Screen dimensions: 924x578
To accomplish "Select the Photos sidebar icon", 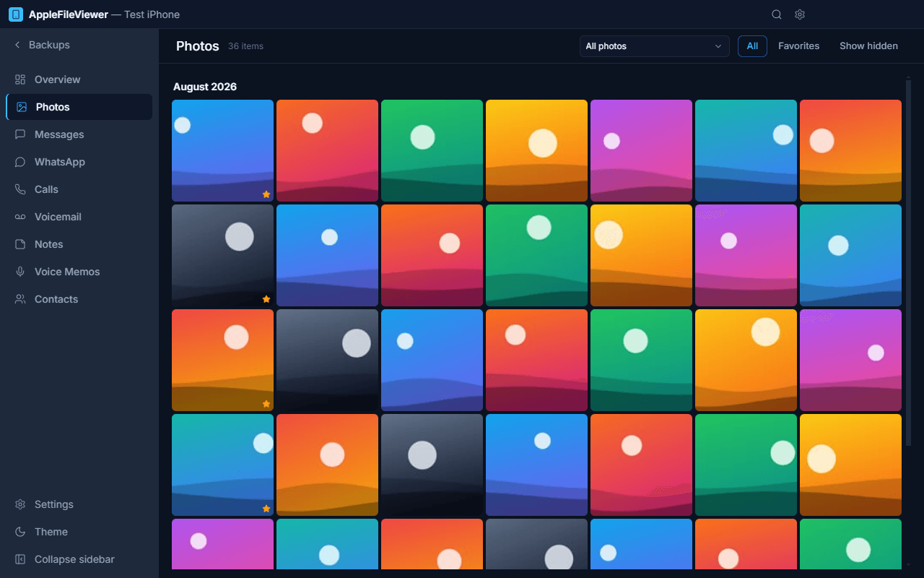I will [22, 107].
